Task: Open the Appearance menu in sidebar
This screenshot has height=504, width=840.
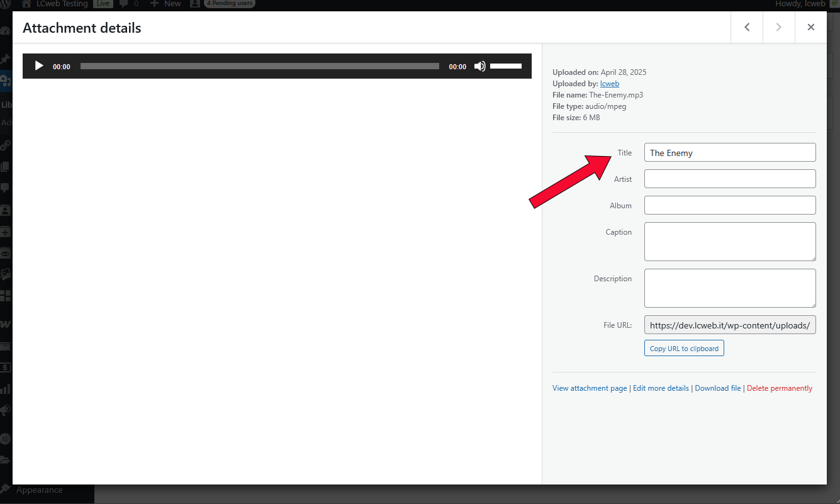Action: click(x=39, y=490)
